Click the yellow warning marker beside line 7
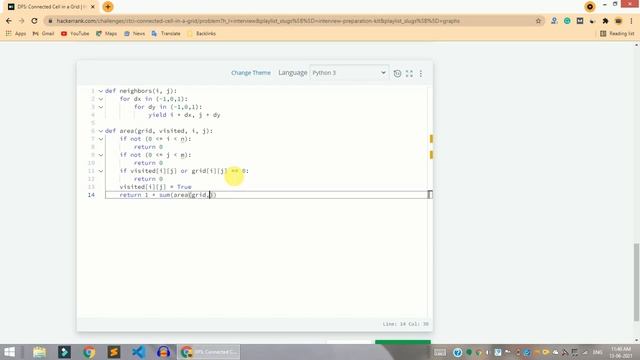 coord(431,139)
